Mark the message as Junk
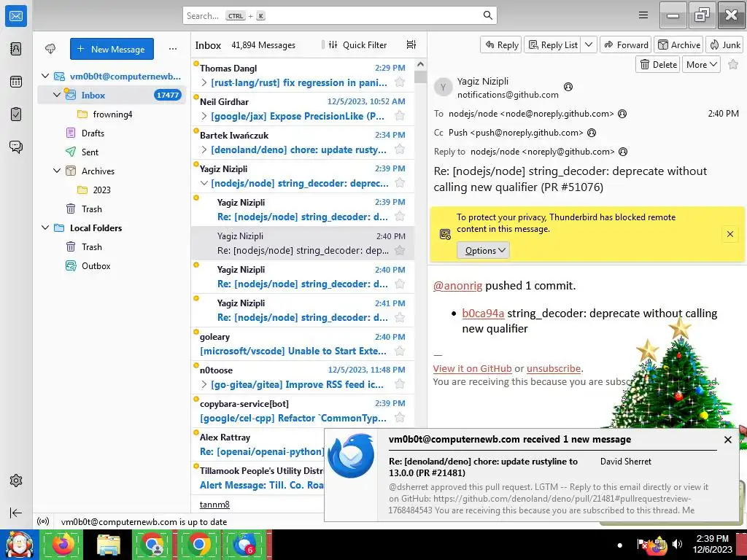 click(724, 44)
